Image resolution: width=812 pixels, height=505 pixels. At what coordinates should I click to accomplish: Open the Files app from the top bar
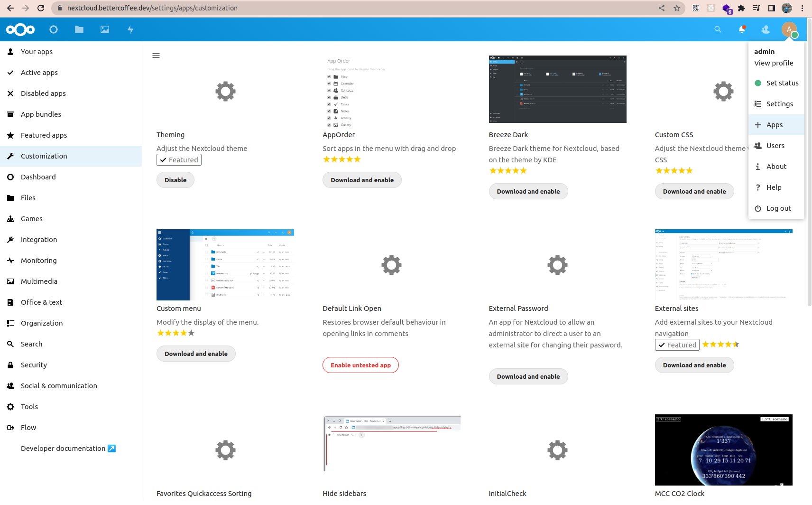[79, 29]
